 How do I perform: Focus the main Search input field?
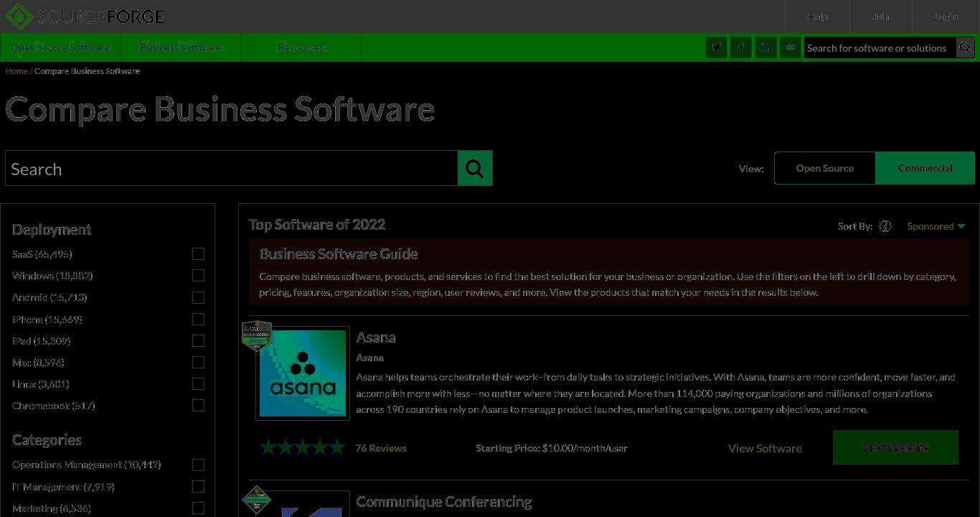(232, 168)
